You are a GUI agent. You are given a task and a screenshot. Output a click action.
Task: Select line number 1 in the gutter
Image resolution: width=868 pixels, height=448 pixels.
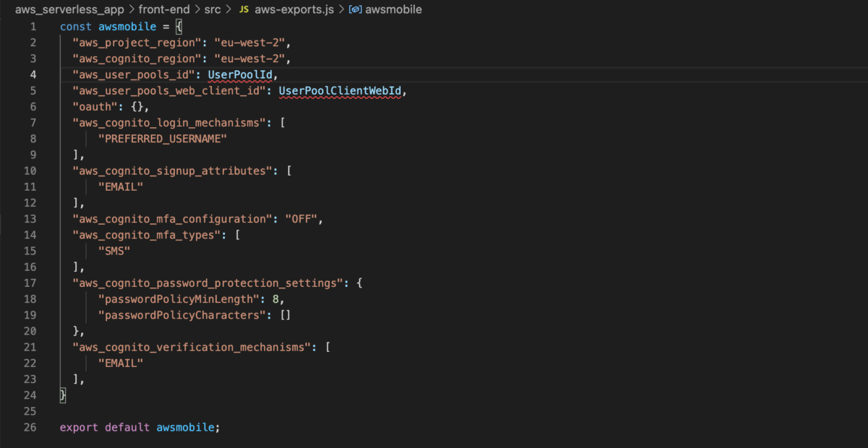33,27
